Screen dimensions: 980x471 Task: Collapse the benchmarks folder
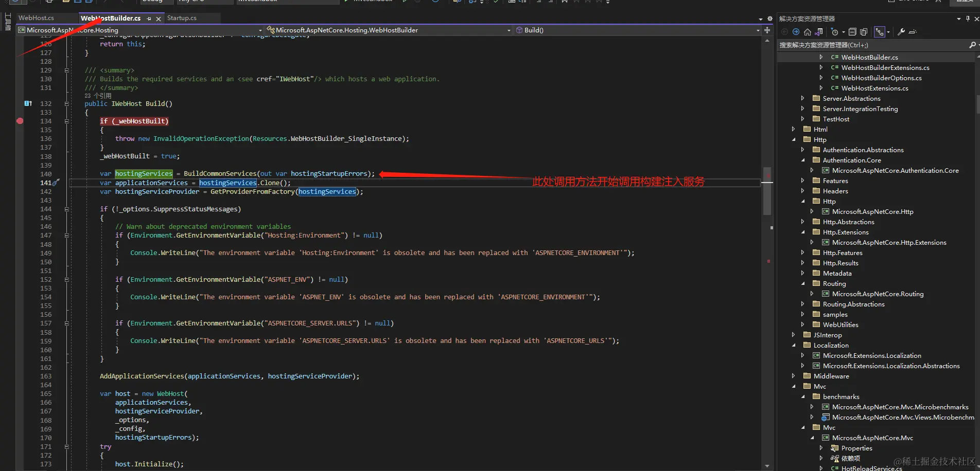[x=802, y=396]
